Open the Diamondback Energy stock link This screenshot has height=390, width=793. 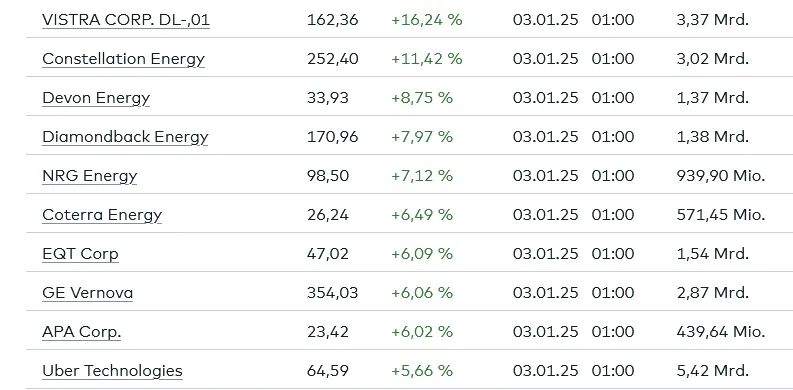point(125,137)
